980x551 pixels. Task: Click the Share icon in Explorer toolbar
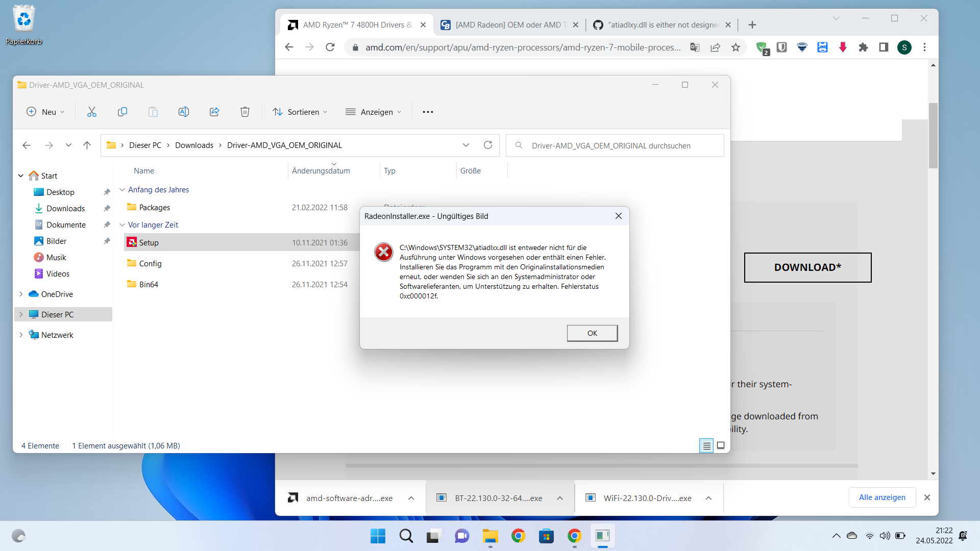[x=214, y=112]
